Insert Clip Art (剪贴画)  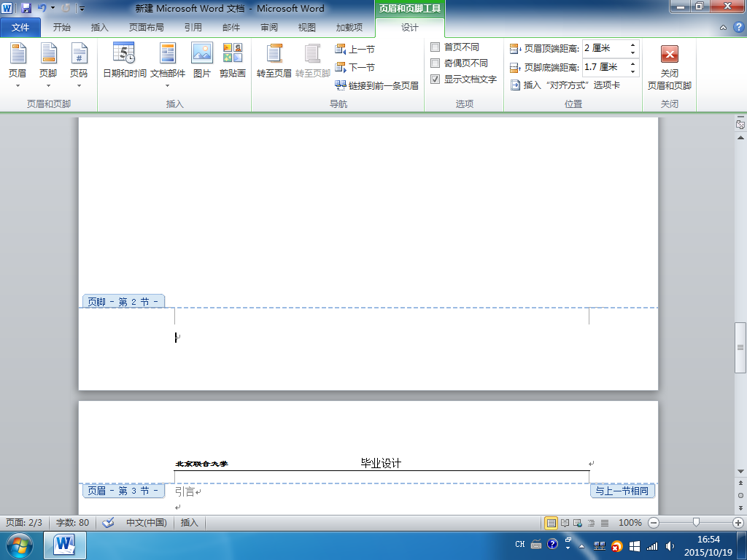(x=233, y=61)
